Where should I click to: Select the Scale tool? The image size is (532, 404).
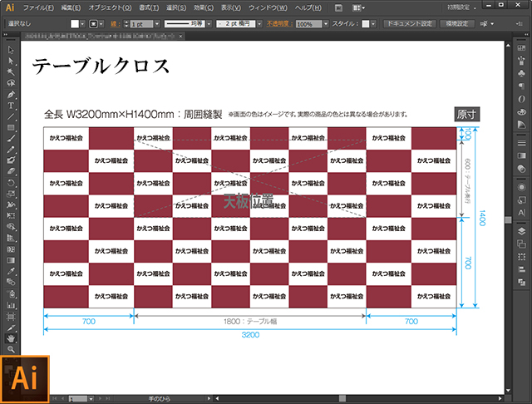(x=11, y=194)
